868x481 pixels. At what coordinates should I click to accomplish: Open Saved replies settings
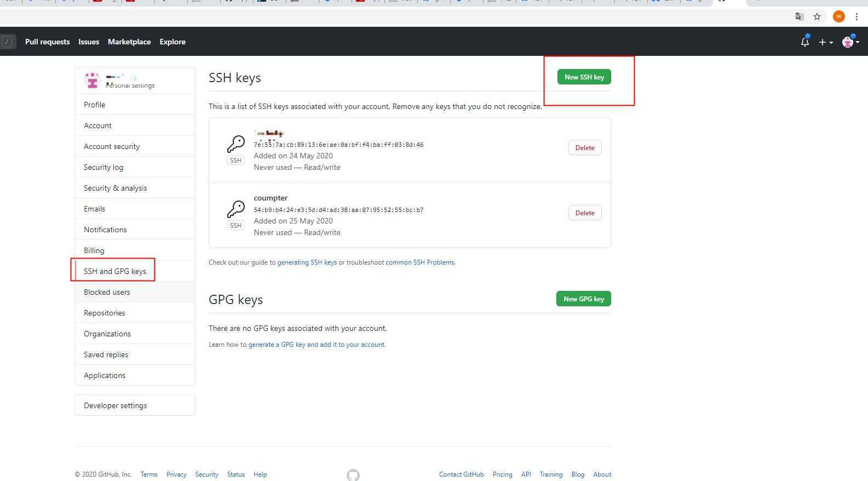click(135, 354)
